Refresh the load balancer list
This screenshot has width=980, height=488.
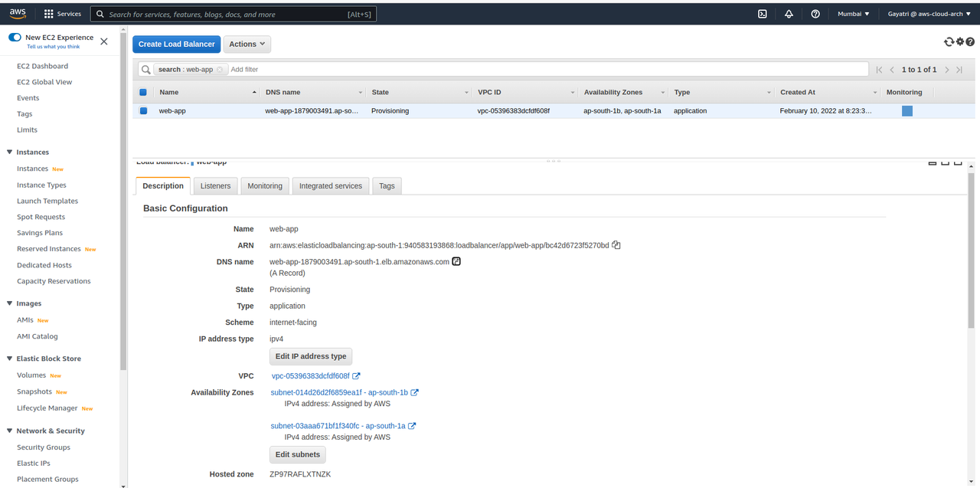949,42
